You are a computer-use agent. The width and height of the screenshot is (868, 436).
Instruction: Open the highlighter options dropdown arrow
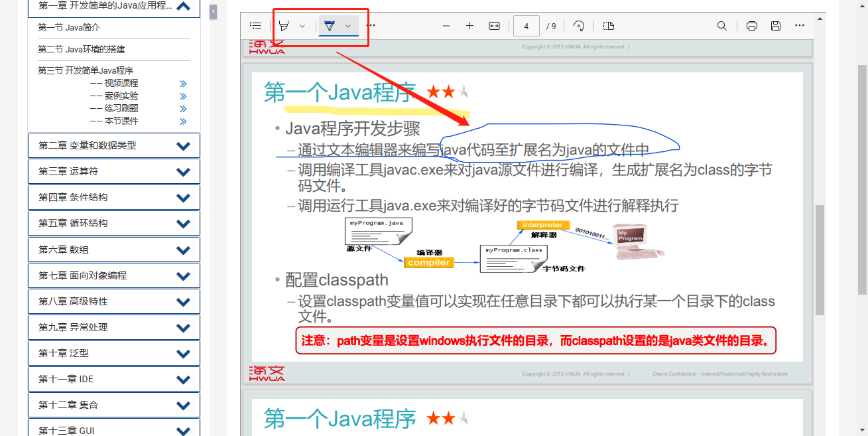[x=302, y=26]
